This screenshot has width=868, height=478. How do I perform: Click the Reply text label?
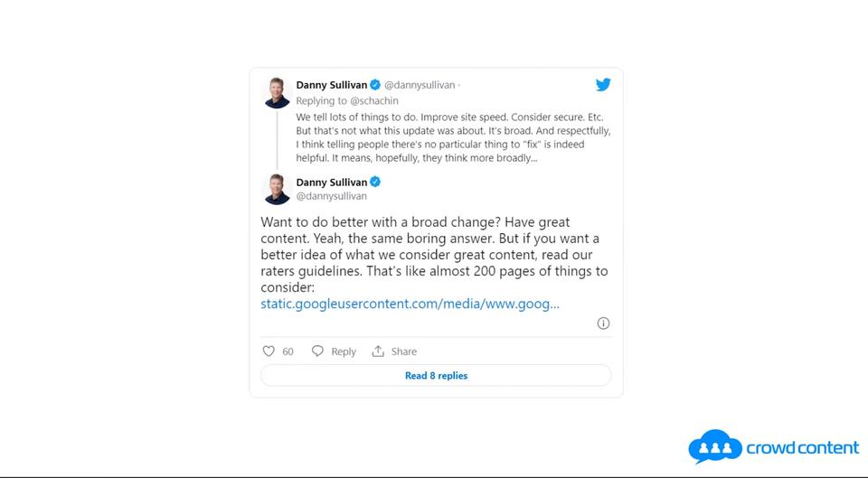click(344, 351)
